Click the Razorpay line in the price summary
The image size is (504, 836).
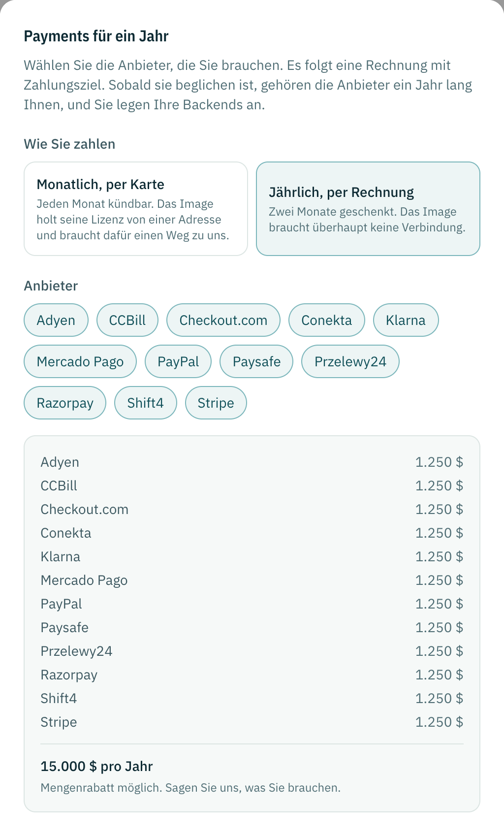point(252,675)
